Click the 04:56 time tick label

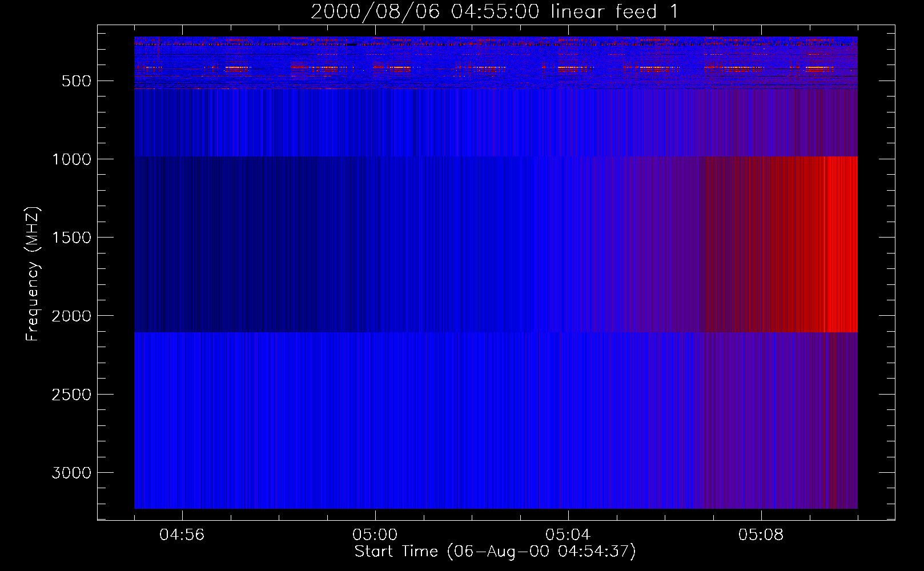pyautogui.click(x=182, y=535)
